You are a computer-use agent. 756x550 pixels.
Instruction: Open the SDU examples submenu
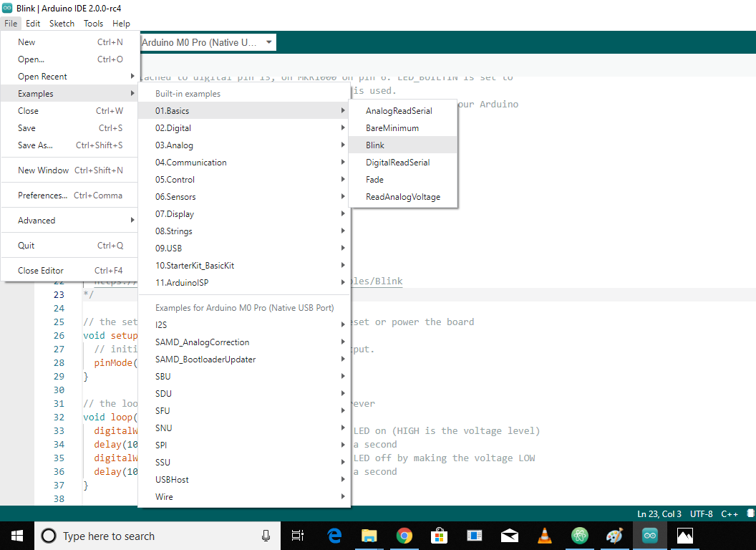pyautogui.click(x=244, y=394)
